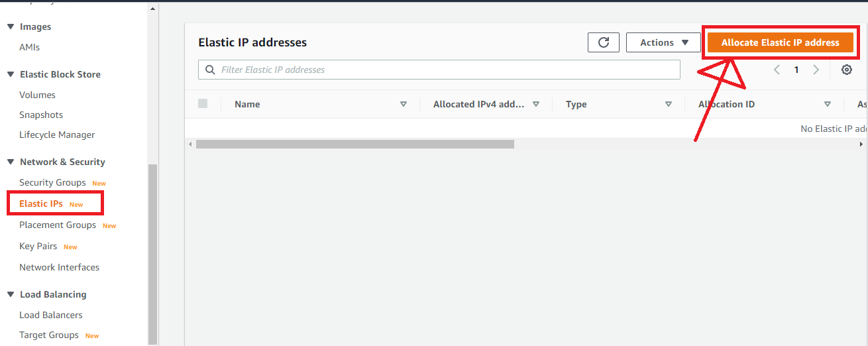Toggle the select-all checkbox in table header

[203, 103]
